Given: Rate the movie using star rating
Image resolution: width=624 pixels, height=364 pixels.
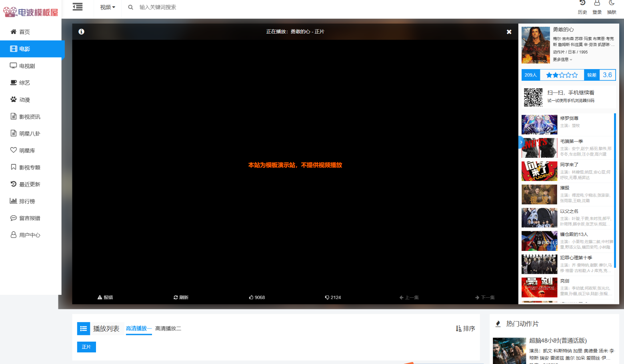Looking at the screenshot, I should [x=562, y=75].
